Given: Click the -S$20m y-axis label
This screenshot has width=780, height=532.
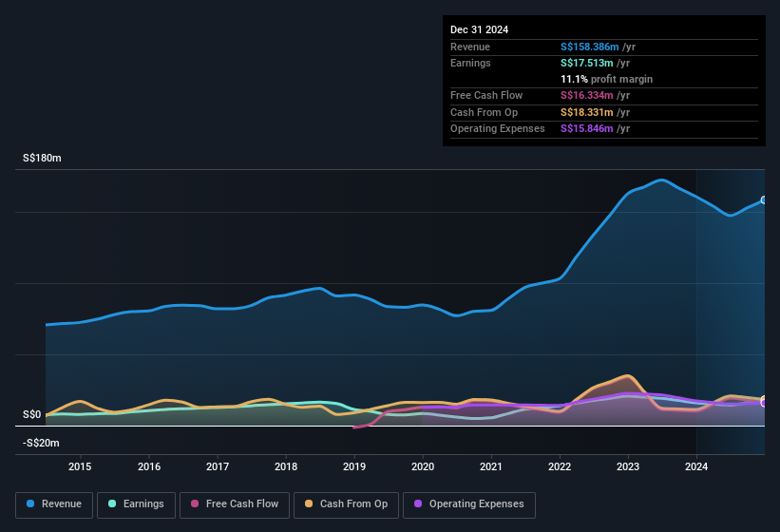Looking at the screenshot, I should tap(41, 443).
